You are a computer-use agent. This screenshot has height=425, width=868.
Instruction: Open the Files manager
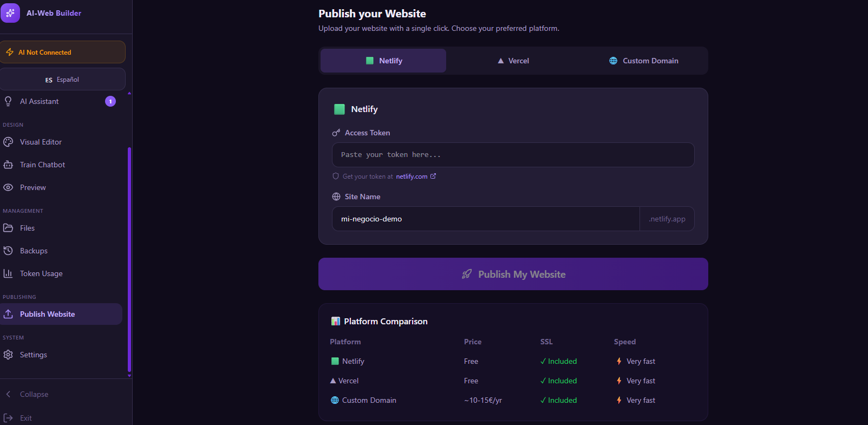tap(61, 228)
